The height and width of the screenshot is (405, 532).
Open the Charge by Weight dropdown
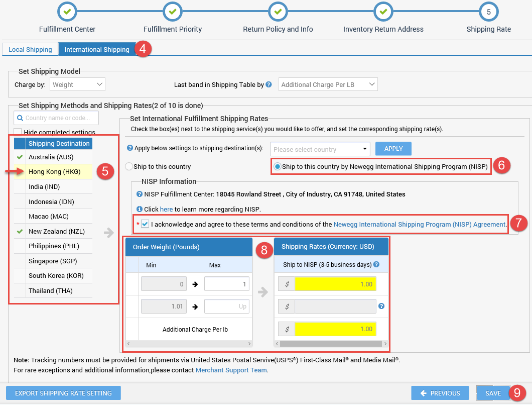[x=77, y=84]
